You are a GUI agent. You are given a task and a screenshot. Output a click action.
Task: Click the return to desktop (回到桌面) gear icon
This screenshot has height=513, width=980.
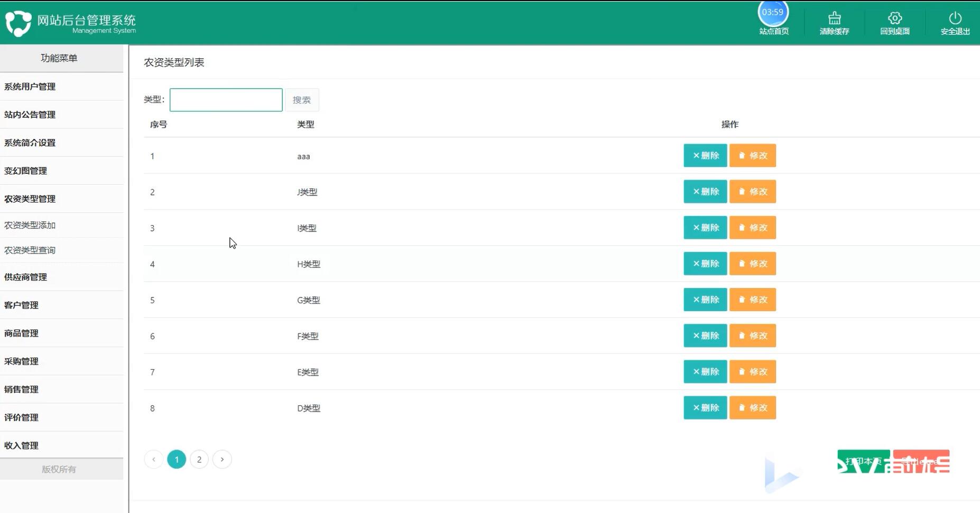coord(894,19)
